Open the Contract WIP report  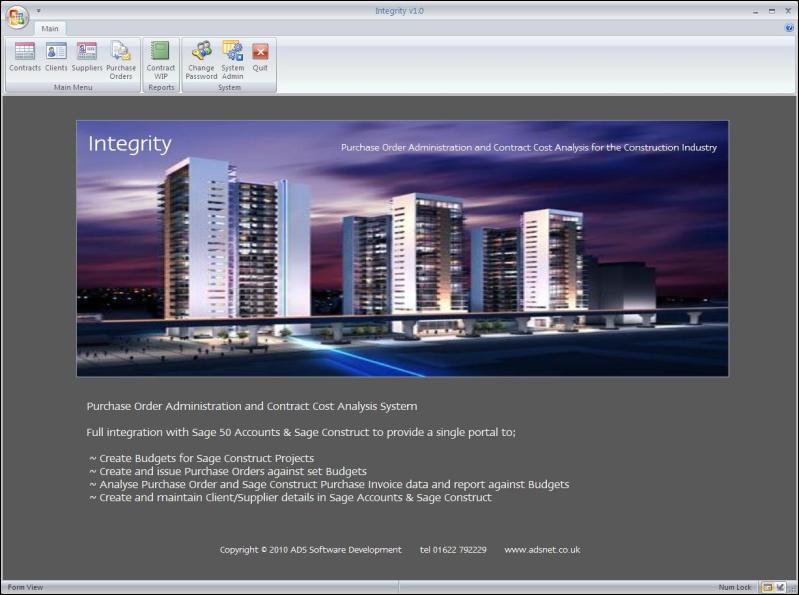161,59
